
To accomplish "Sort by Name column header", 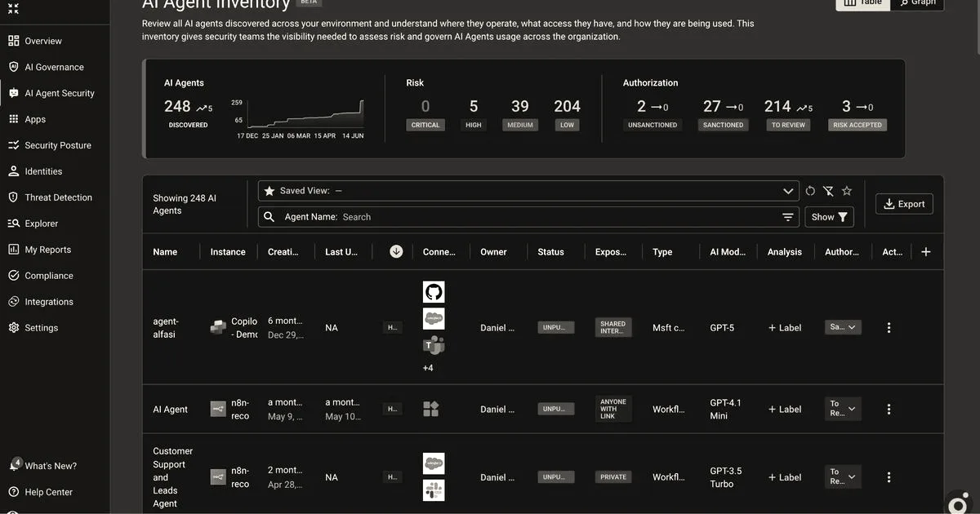I will (165, 252).
